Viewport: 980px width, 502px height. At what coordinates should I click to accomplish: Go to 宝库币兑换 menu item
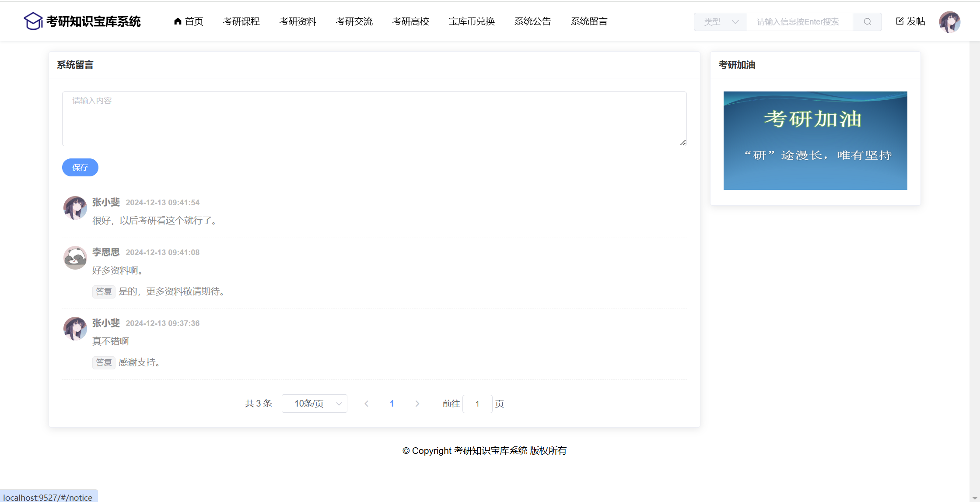(472, 21)
